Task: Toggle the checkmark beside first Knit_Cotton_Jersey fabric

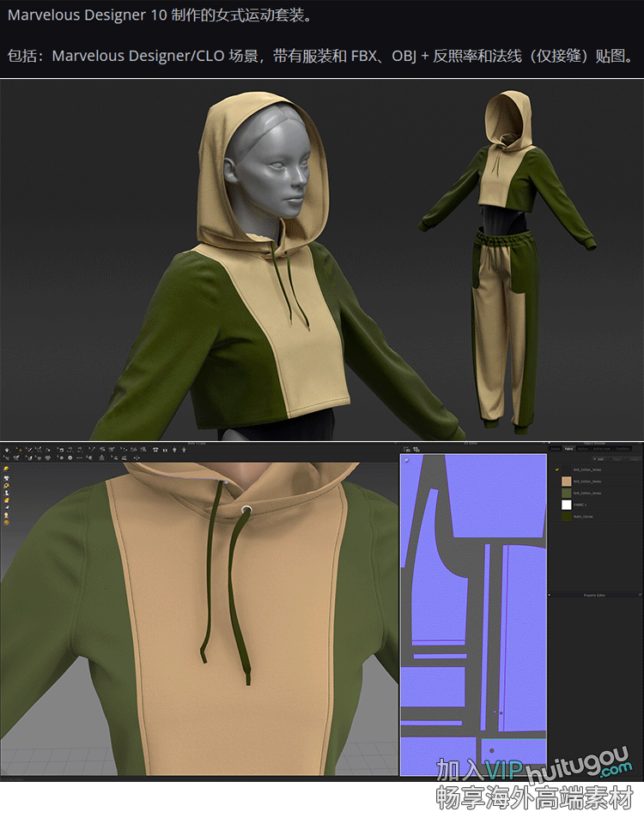Action: 556,470
